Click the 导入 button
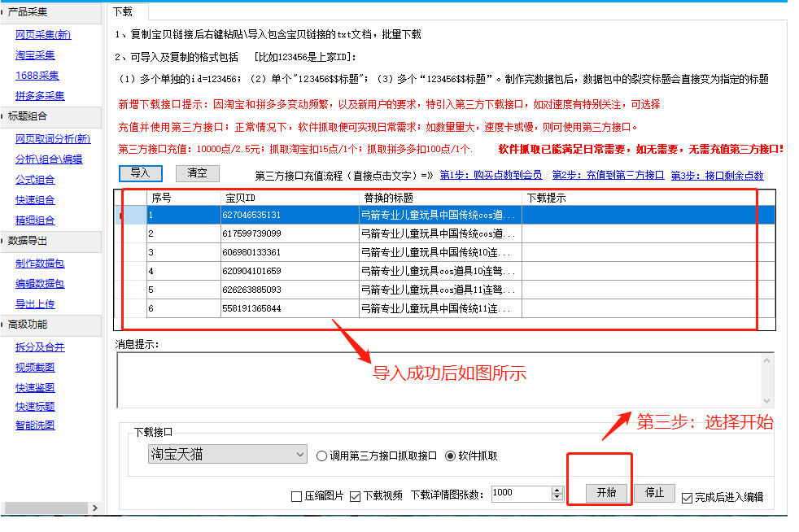This screenshot has width=799, height=532. pos(141,173)
